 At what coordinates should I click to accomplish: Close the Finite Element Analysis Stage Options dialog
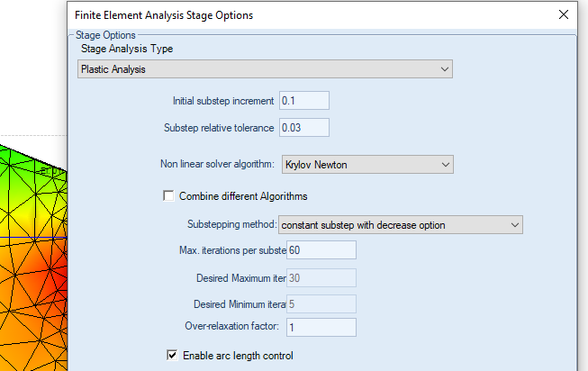tap(564, 15)
